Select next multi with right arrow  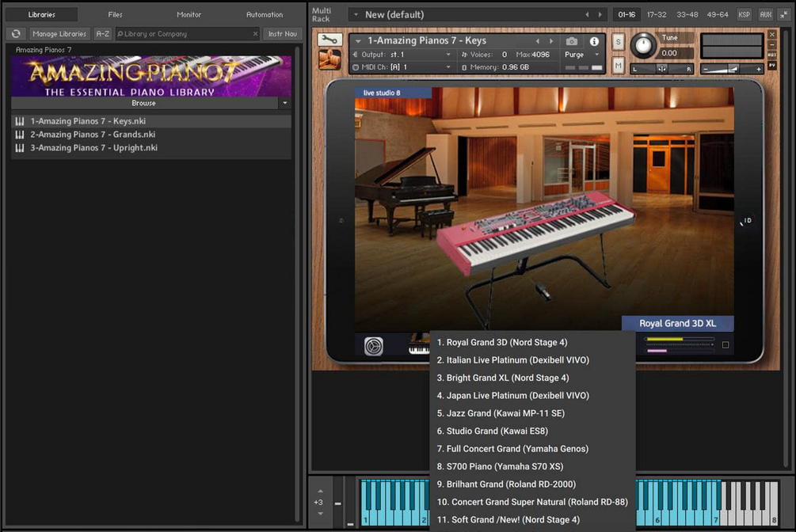600,15
